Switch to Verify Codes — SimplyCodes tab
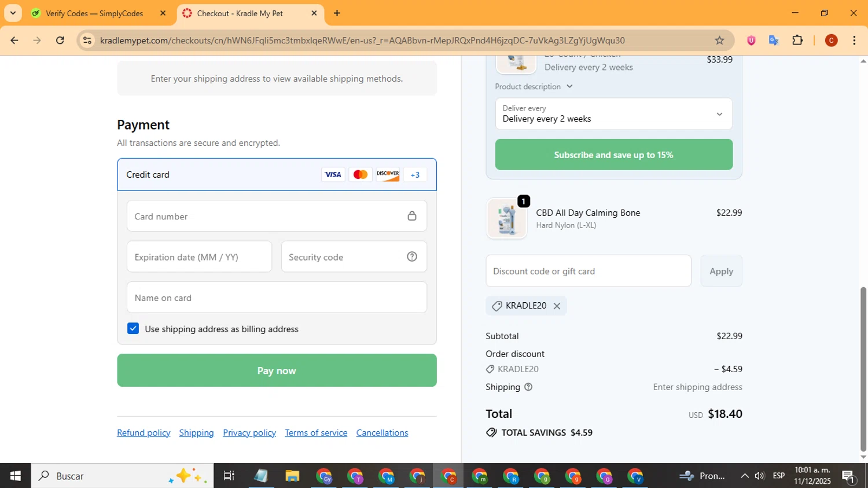Screen dimensions: 868x488 tap(94, 13)
